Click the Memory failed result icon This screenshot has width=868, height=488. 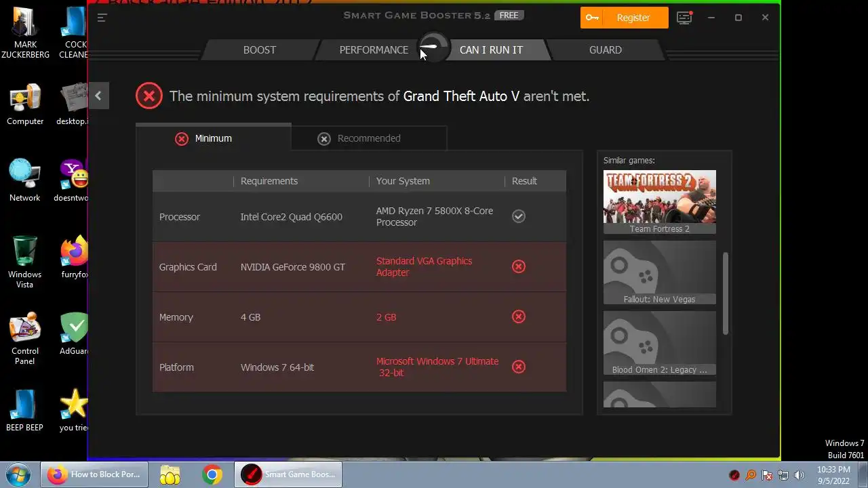519,317
